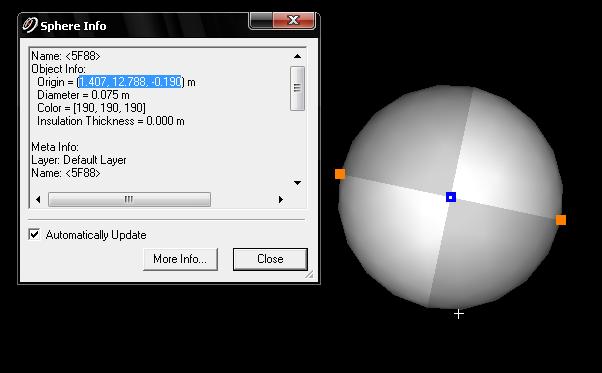Click the Color = [190, 190, 190] line

pyautogui.click(x=91, y=108)
